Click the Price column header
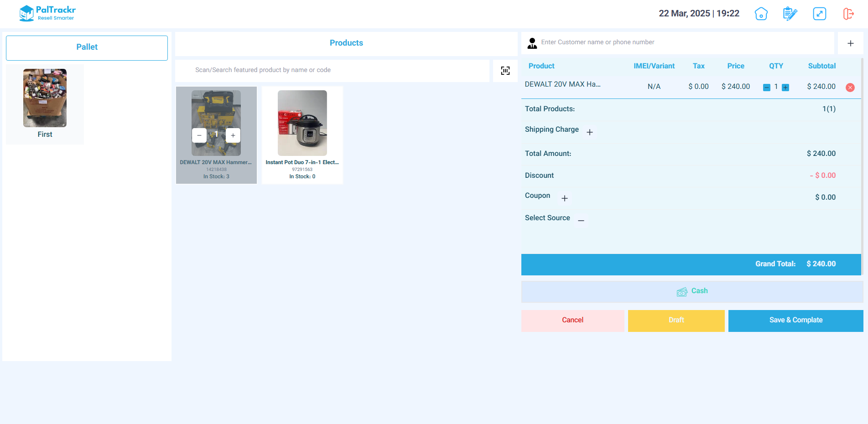 [736, 66]
